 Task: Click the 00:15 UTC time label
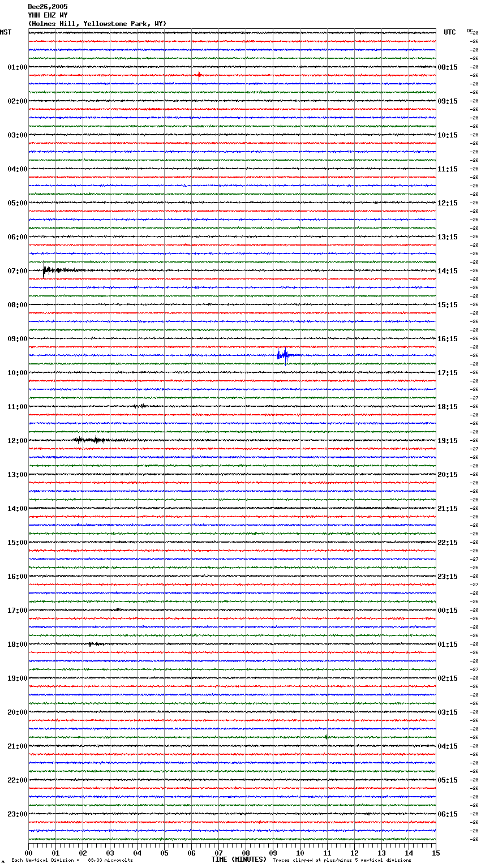[x=448, y=611]
